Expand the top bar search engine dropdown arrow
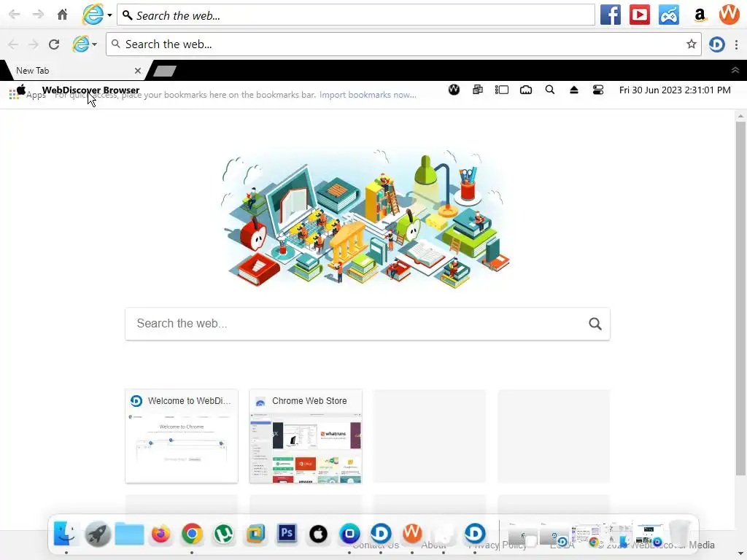 [109, 15]
